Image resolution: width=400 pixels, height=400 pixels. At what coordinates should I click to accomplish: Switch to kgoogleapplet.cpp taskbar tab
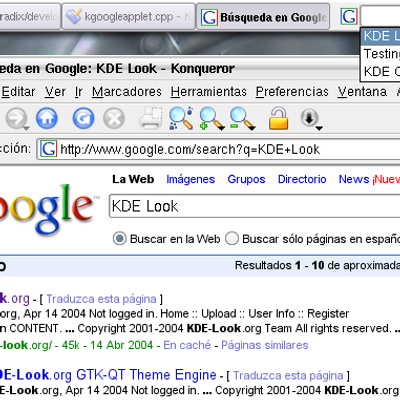click(x=129, y=17)
